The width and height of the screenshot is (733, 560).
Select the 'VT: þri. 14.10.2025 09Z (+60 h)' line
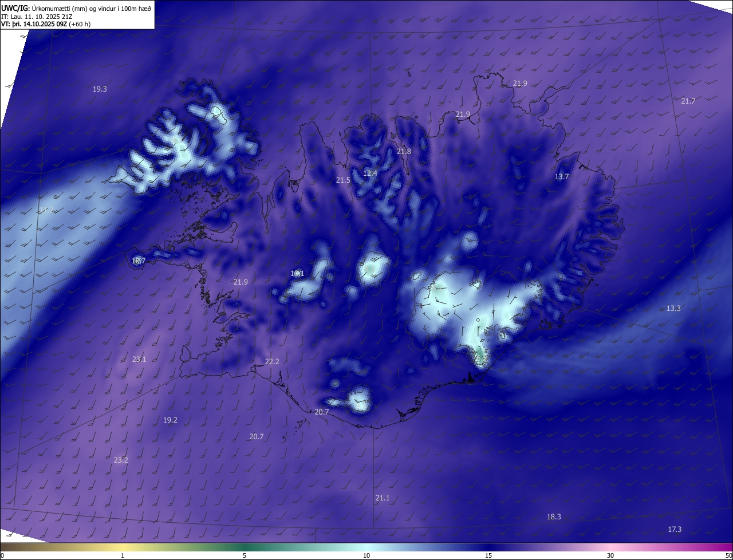click(x=46, y=24)
